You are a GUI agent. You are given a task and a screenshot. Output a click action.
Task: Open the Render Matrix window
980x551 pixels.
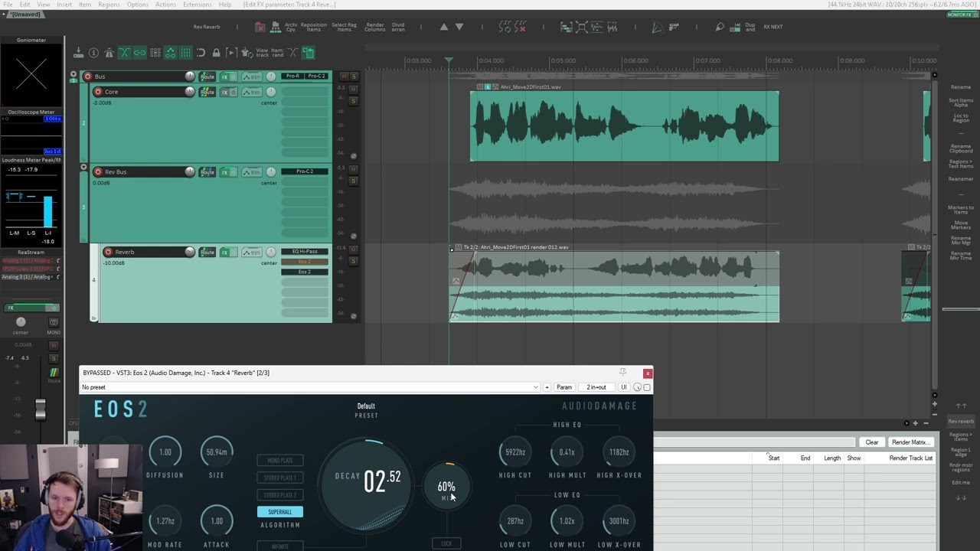pyautogui.click(x=910, y=442)
